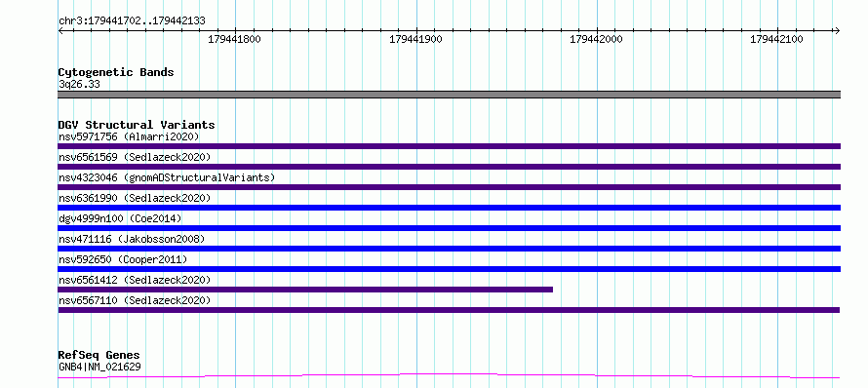Image resolution: width=868 pixels, height=388 pixels.
Task: Click the purple bar for nsv6567110
Action: (449, 310)
